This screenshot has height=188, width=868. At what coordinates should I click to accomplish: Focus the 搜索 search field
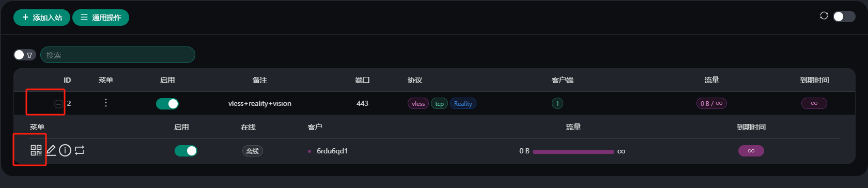point(118,55)
